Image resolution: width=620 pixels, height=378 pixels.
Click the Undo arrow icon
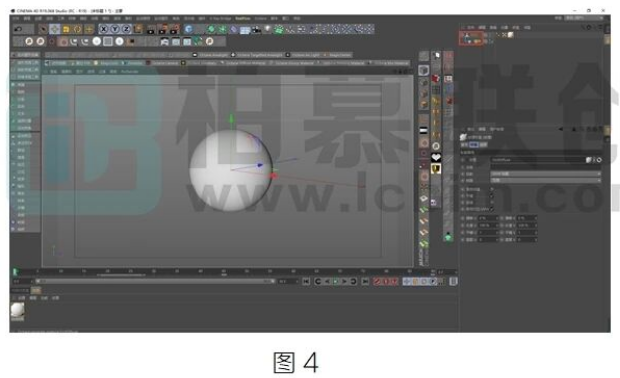pyautogui.click(x=18, y=29)
